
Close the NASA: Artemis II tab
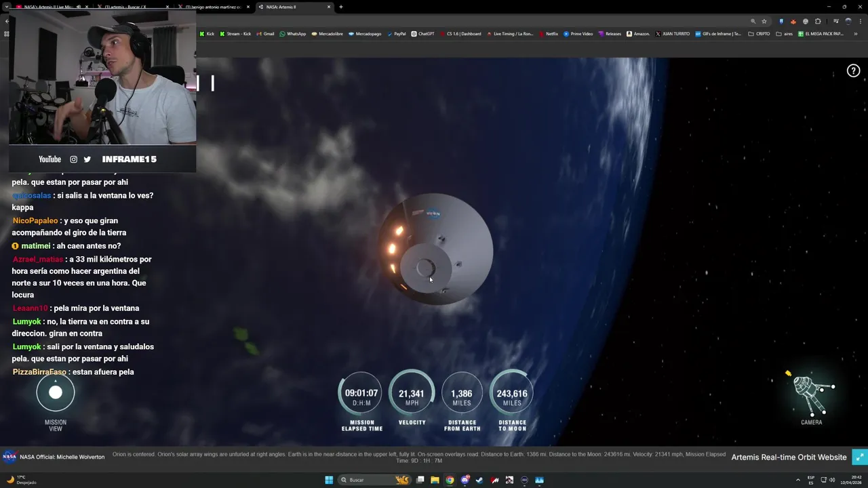point(329,7)
